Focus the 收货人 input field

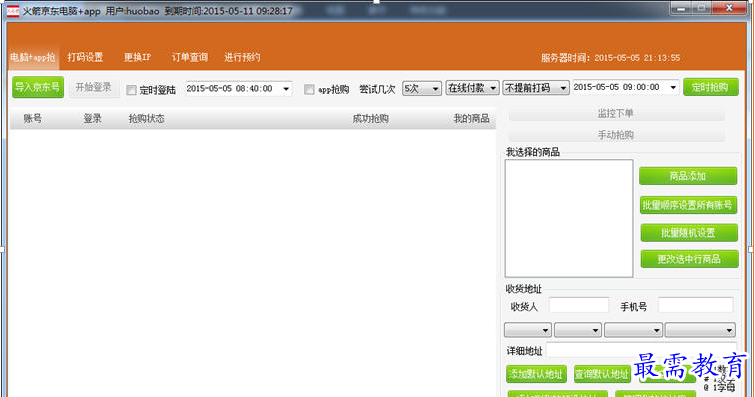pos(579,306)
